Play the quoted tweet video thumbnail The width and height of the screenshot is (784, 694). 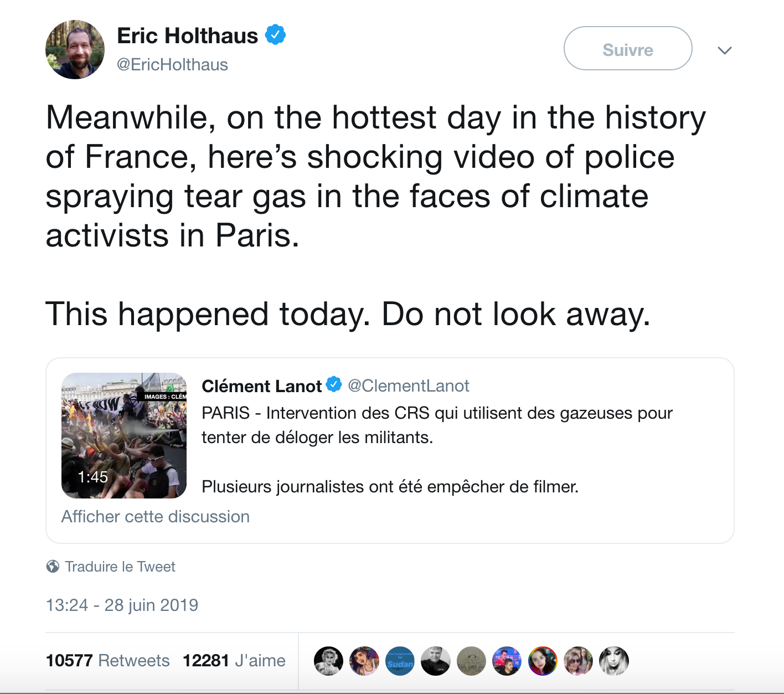click(124, 435)
